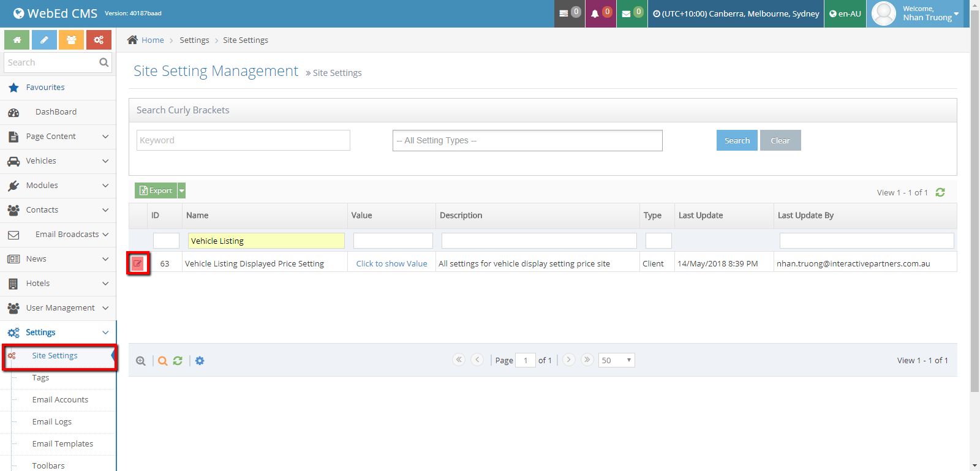980x471 pixels.
Task: Click the green home shortcut icon
Action: (17, 40)
